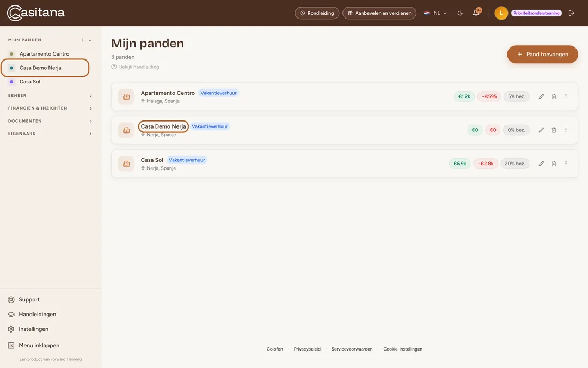The height and width of the screenshot is (368, 588).
Task: Open the notifications bell
Action: coord(476,13)
